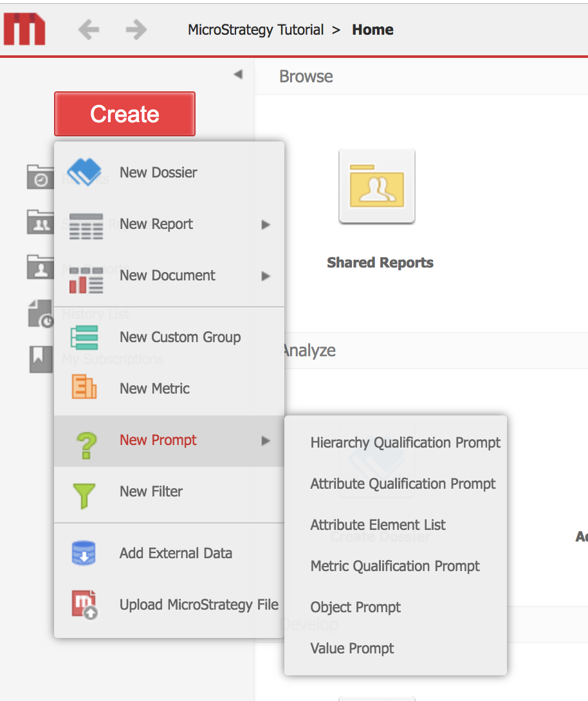Viewport: 588px width, 701px height.
Task: Go forward with the right arrow
Action: pos(136,30)
